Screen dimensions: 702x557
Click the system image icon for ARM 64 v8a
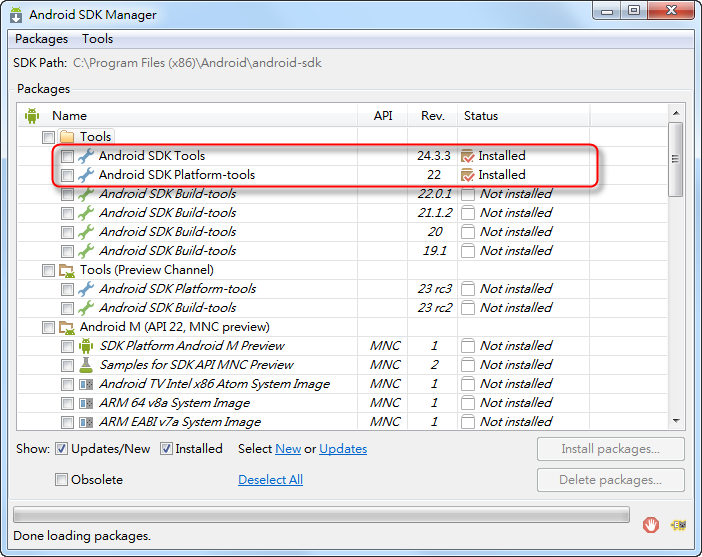[86, 403]
